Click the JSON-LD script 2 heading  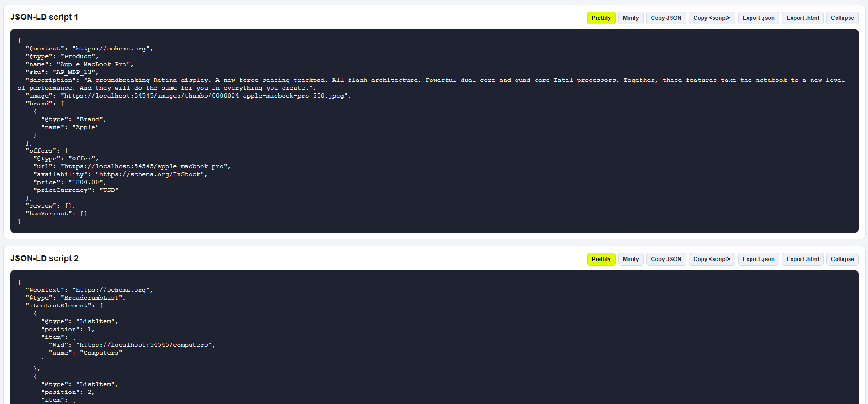pyautogui.click(x=44, y=258)
